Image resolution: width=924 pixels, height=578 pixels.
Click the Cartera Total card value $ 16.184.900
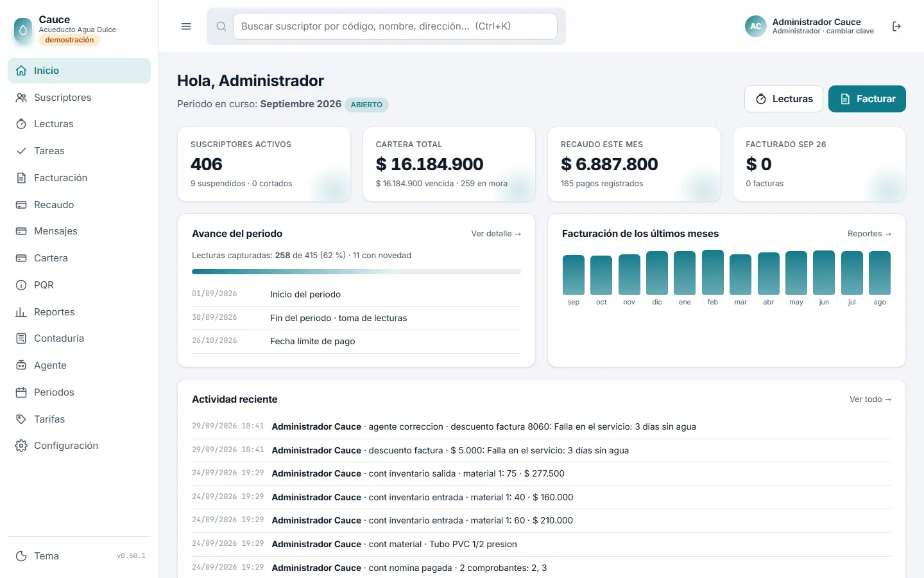point(430,164)
